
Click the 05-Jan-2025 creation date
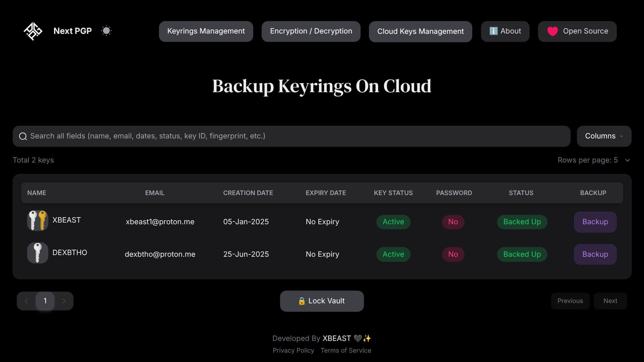(x=246, y=222)
